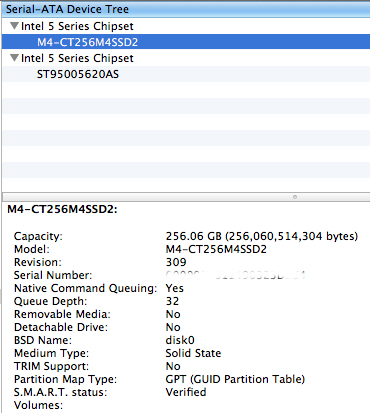Click the TRIM Support: label
The width and height of the screenshot is (370, 413).
pos(51,366)
